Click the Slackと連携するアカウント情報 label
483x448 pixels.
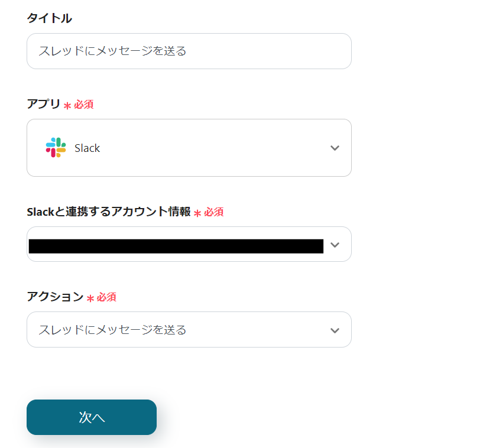109,212
